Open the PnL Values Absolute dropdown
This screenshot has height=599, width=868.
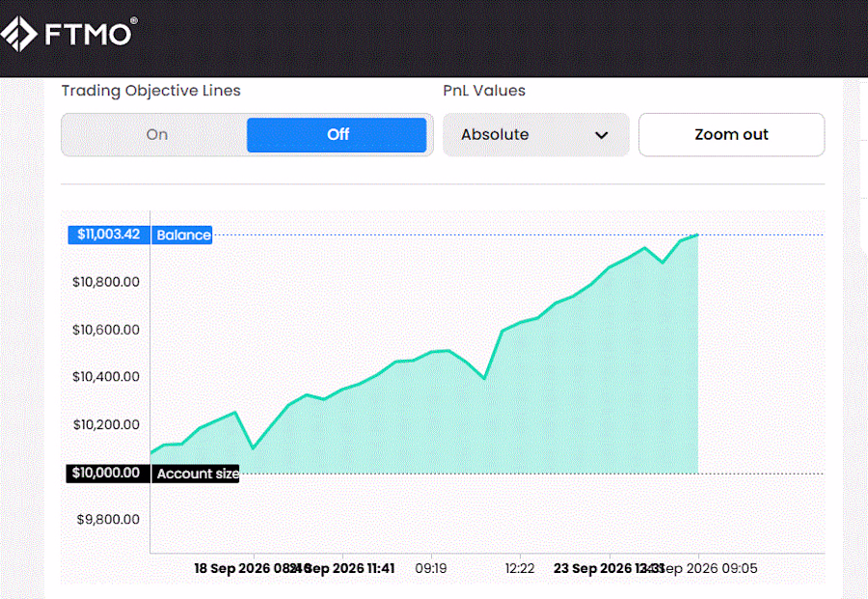click(536, 134)
